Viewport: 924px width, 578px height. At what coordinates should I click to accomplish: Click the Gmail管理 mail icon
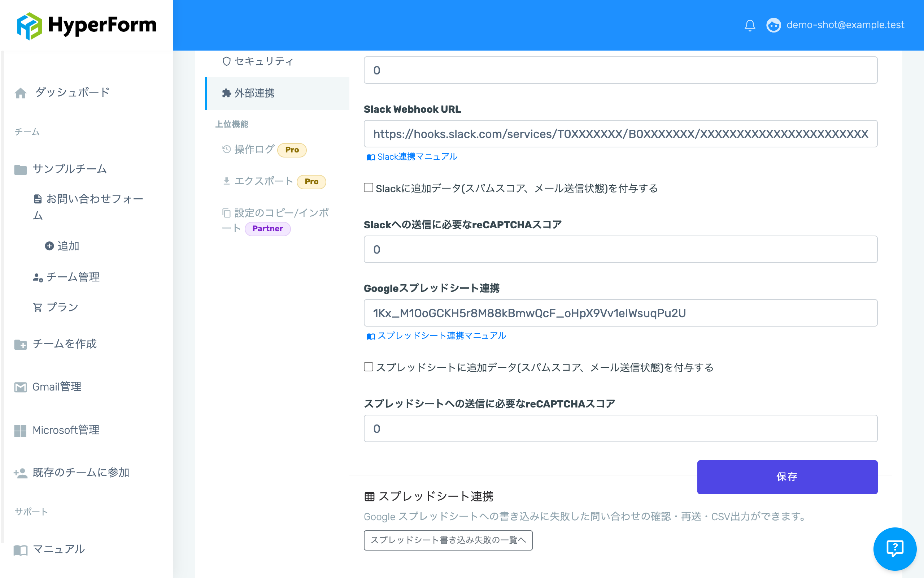[21, 387]
